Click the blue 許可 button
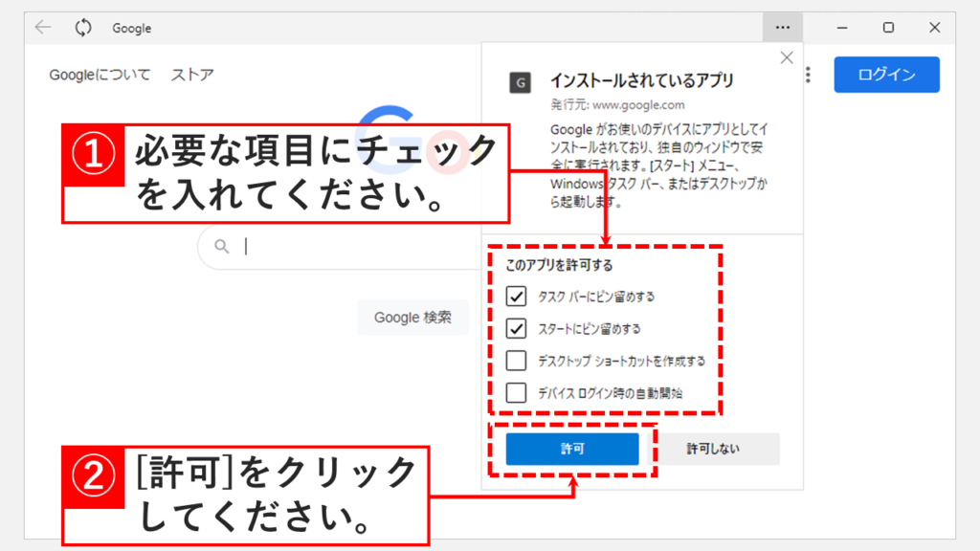 click(x=571, y=449)
